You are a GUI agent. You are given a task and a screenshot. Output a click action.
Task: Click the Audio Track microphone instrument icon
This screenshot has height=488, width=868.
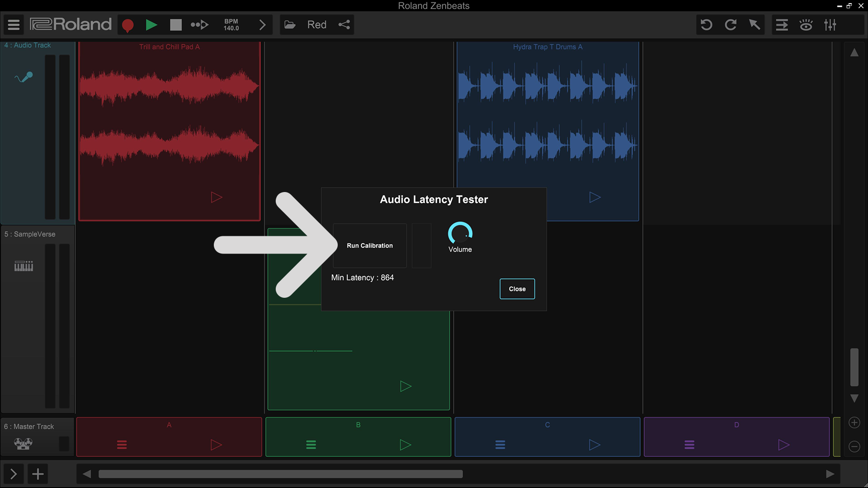[x=24, y=77]
